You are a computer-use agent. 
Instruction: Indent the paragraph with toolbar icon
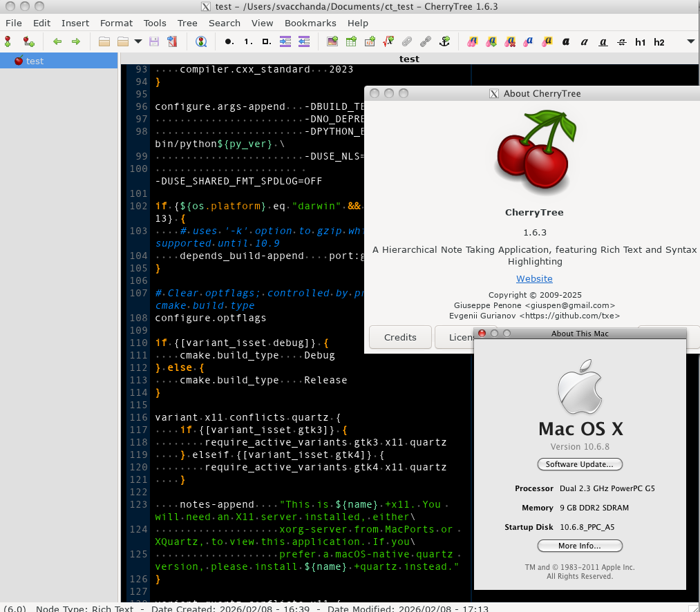pos(285,41)
